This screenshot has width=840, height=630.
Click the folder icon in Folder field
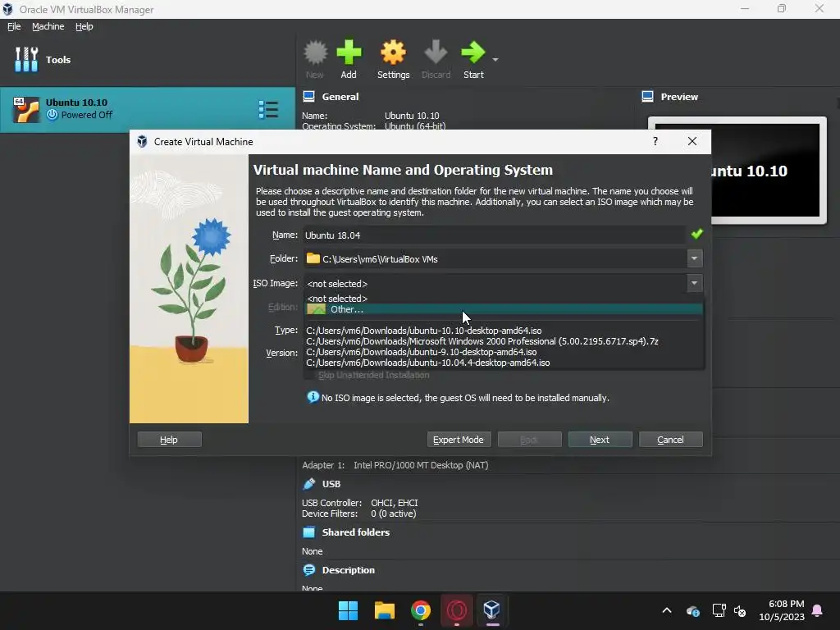coord(313,258)
